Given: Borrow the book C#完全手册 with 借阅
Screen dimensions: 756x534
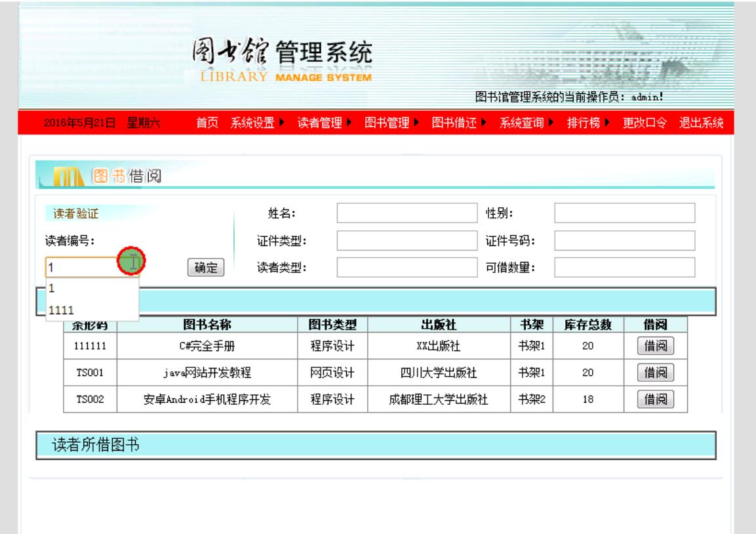Looking at the screenshot, I should click(655, 346).
